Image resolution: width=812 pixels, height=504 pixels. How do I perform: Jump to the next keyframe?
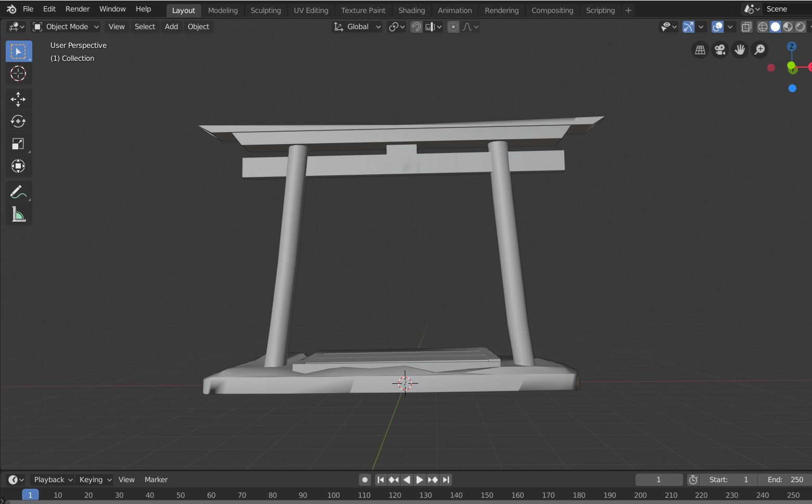tap(433, 480)
